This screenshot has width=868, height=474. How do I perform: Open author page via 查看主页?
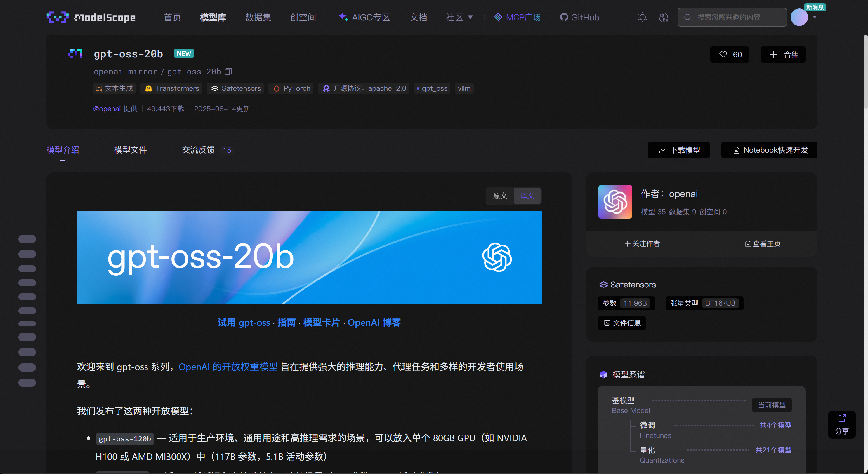coord(763,243)
